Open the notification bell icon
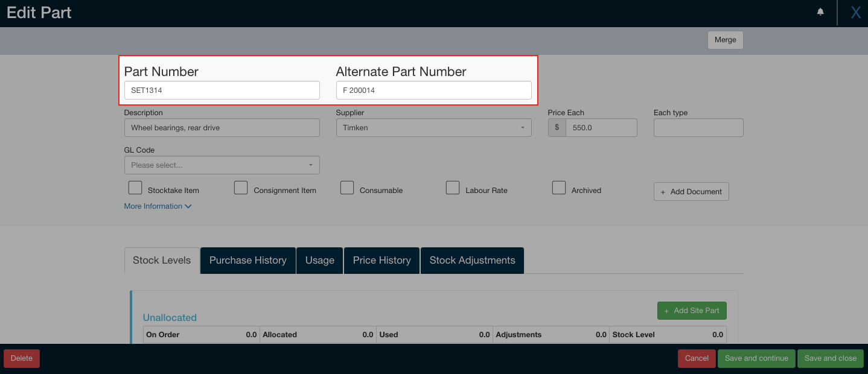The width and height of the screenshot is (868, 374). pos(820,11)
